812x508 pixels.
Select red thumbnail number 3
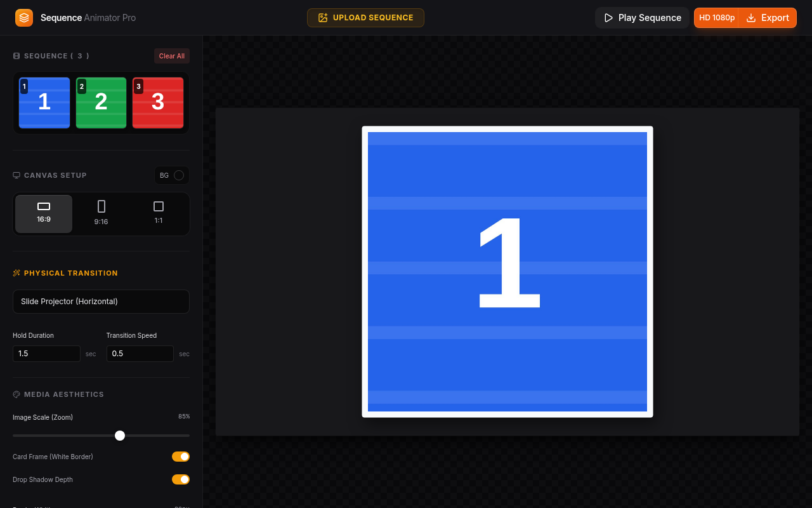coord(158,103)
